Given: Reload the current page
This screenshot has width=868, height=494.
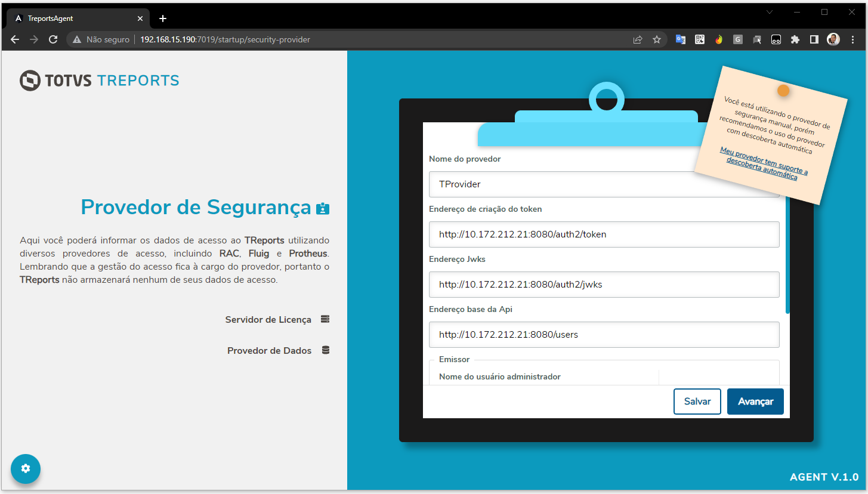Looking at the screenshot, I should (x=53, y=40).
